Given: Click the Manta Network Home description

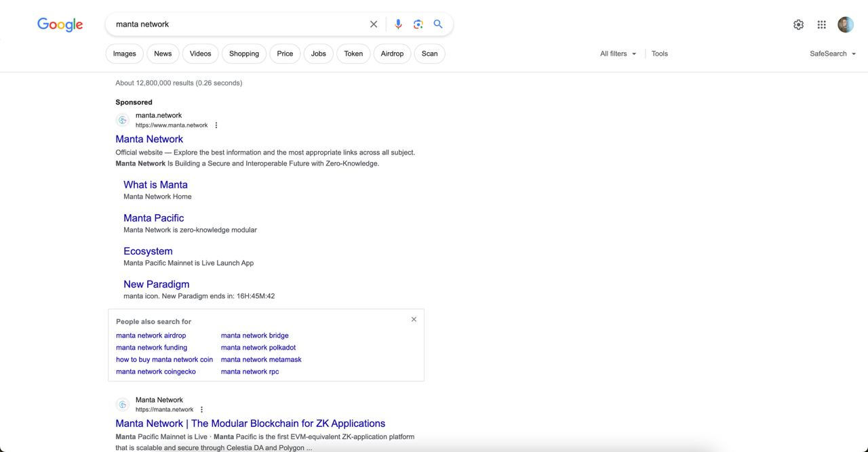Looking at the screenshot, I should [157, 197].
